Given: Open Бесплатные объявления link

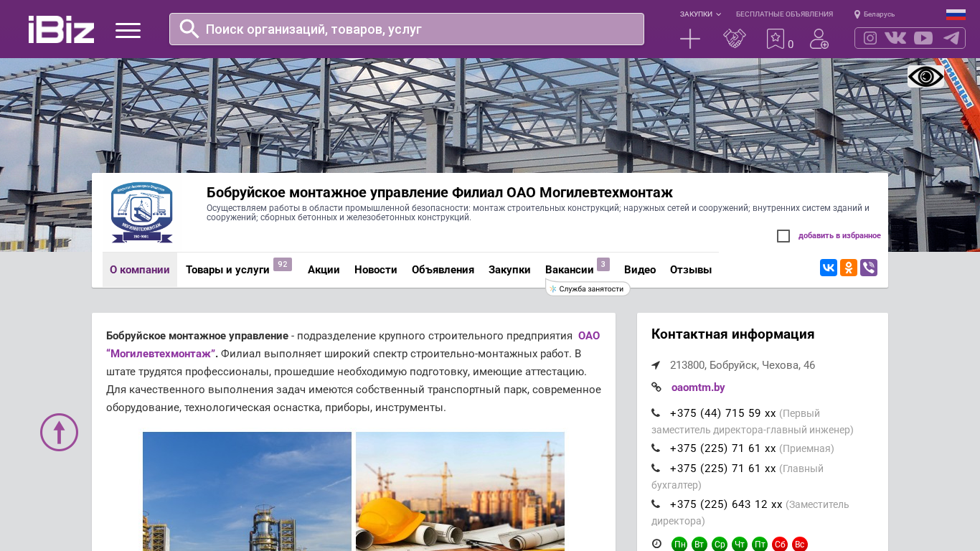Looking at the screenshot, I should click(784, 14).
